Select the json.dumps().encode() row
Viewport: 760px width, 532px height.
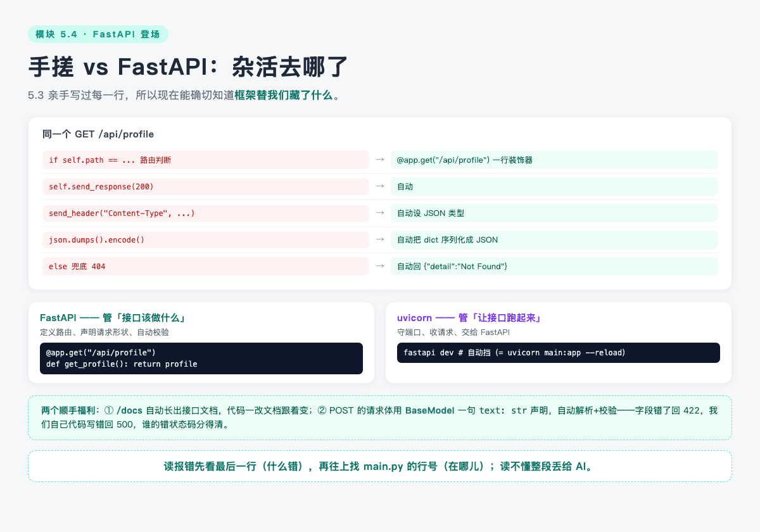point(206,240)
